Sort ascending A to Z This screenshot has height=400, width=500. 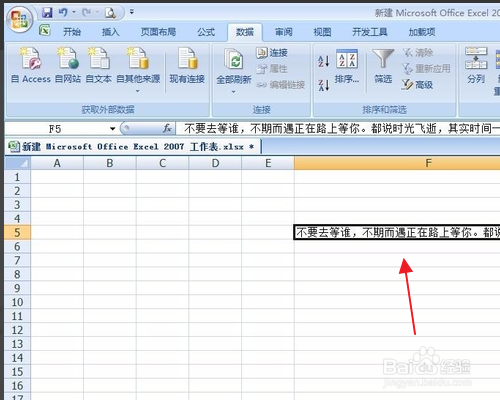click(324, 61)
